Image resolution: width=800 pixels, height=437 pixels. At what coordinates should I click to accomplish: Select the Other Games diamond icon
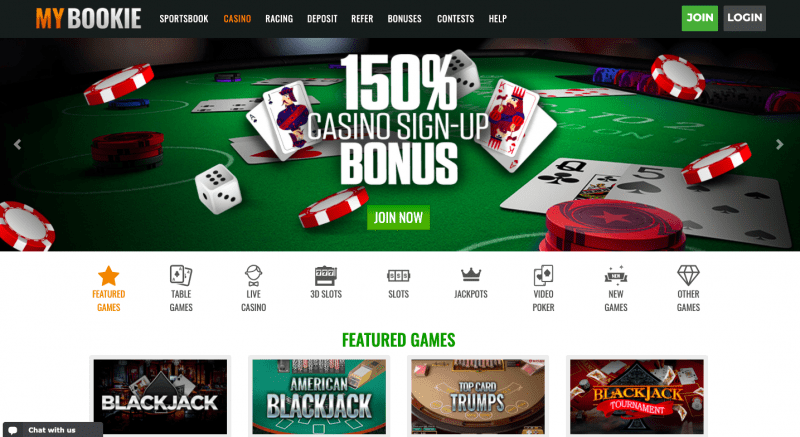click(688, 275)
